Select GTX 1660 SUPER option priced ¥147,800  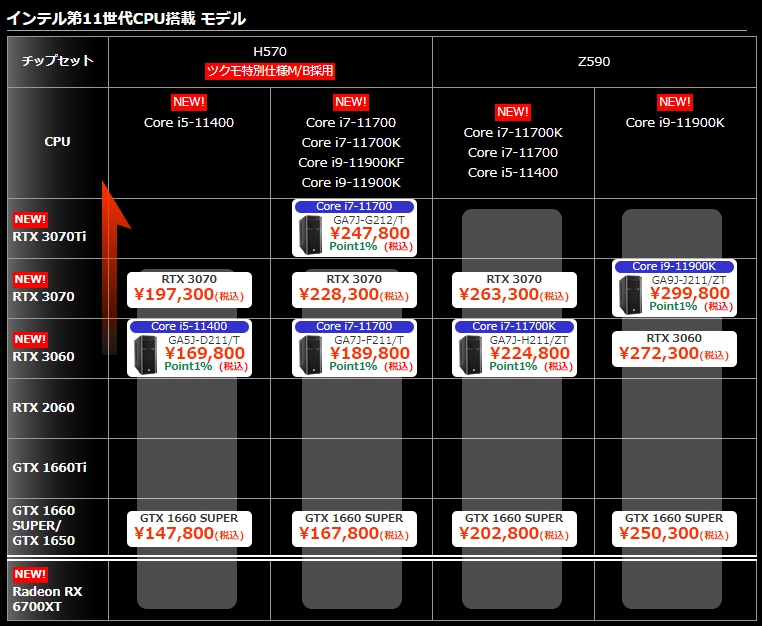click(x=189, y=529)
